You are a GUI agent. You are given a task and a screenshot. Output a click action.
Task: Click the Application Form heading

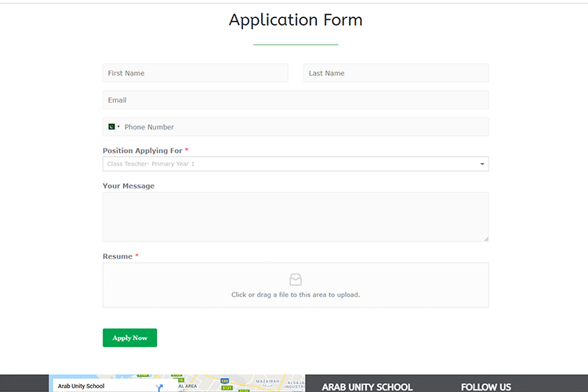(296, 20)
